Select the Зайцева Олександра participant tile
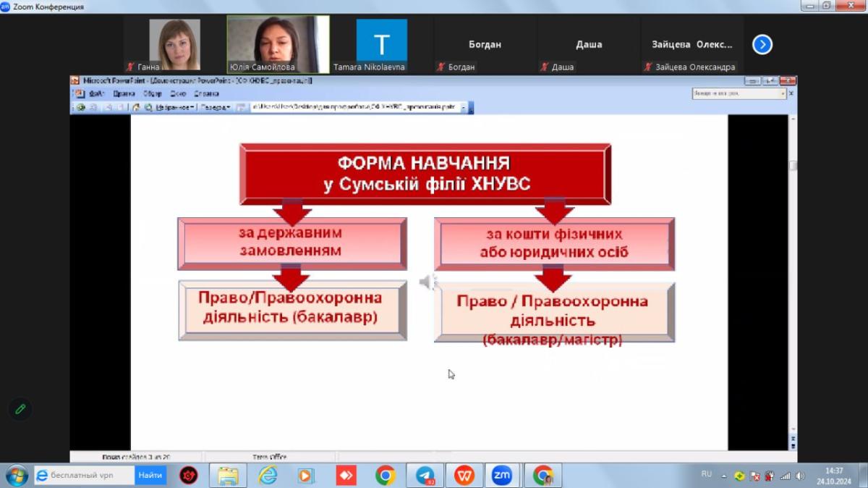The image size is (868, 488). 692,44
